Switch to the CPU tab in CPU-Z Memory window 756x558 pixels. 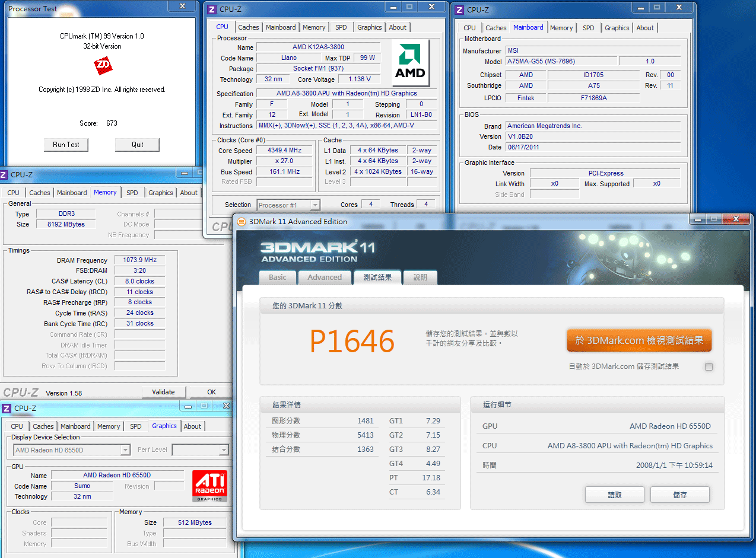pos(14,193)
